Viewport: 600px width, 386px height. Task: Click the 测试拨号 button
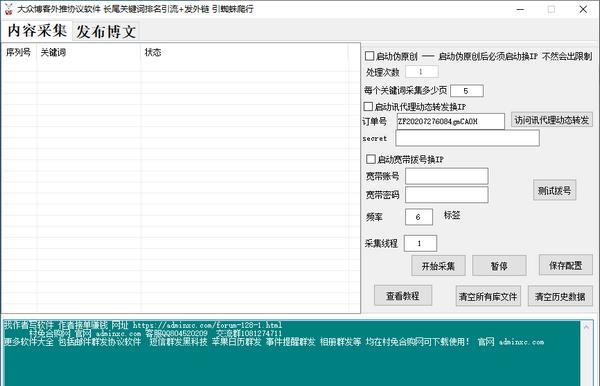pyautogui.click(x=554, y=190)
